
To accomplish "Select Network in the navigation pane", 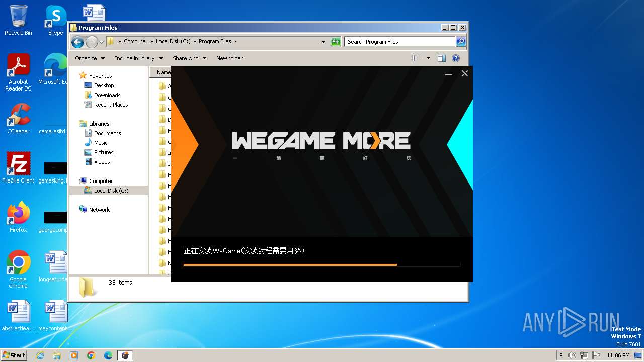I will click(99, 210).
